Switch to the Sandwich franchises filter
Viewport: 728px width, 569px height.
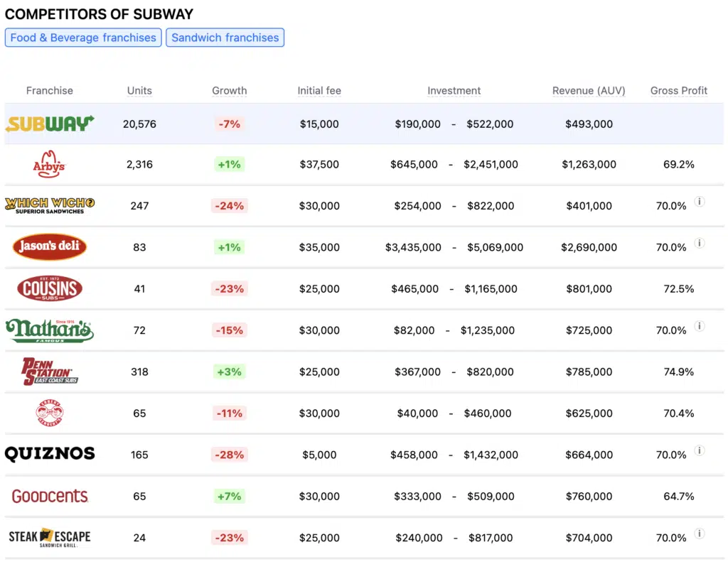[x=225, y=37]
